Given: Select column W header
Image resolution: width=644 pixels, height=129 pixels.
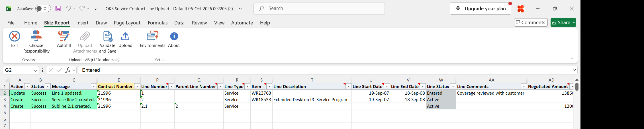Looking at the screenshot, I should click(x=441, y=80).
